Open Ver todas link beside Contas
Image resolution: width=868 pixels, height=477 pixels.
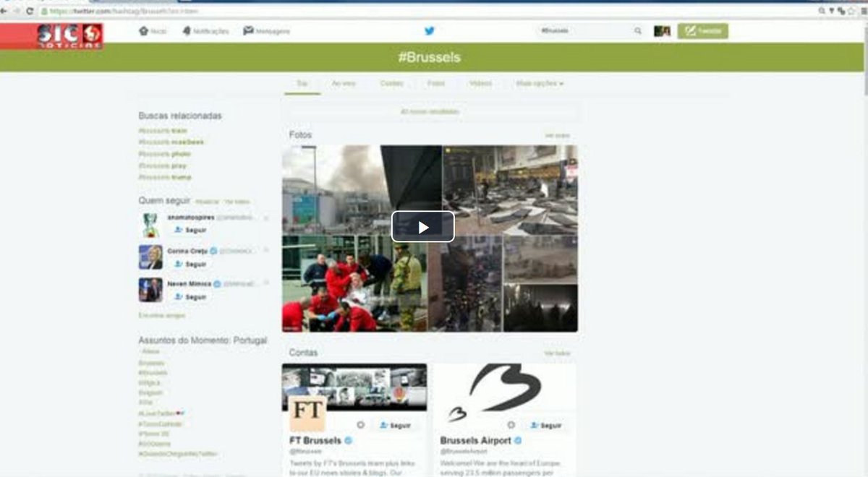[x=557, y=353]
